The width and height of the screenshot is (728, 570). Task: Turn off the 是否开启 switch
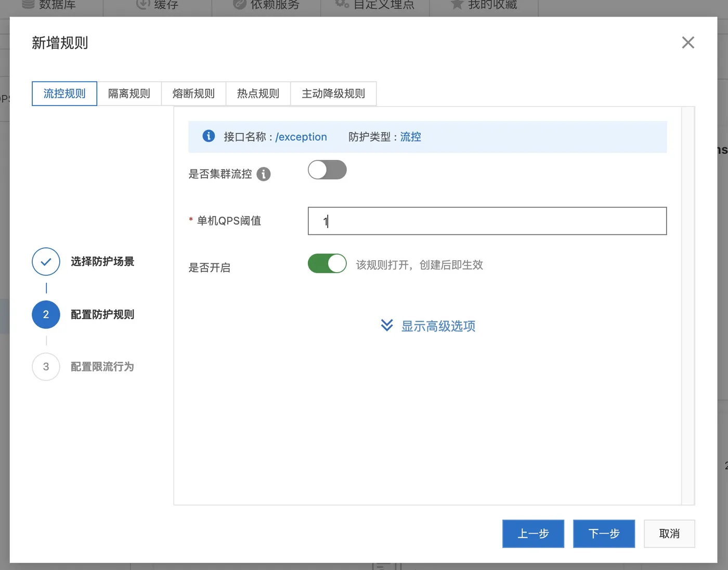[x=327, y=263]
